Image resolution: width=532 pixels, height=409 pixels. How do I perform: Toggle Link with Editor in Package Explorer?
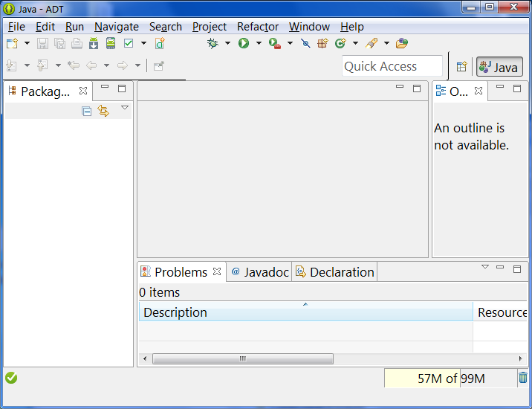pos(103,111)
